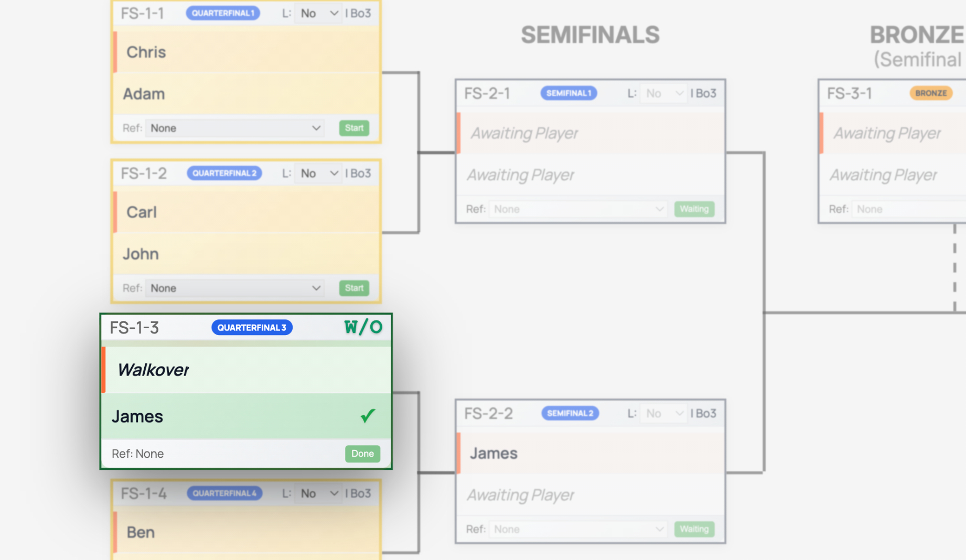Toggle the loser bracket option on FS-1-2
This screenshot has height=560, width=966.
(318, 173)
